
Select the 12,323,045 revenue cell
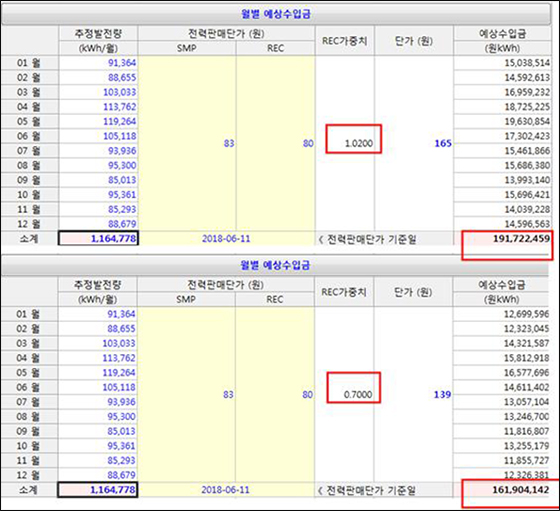[501, 329]
